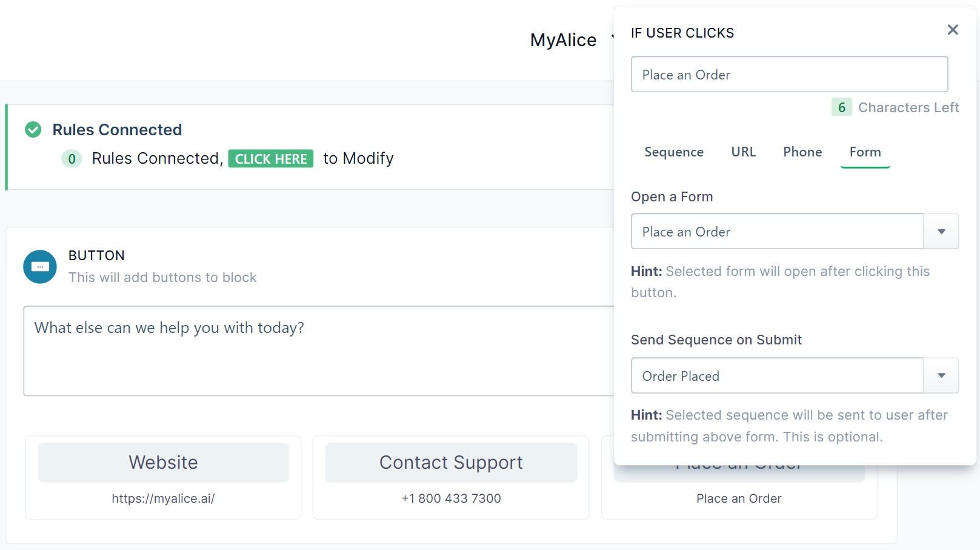The height and width of the screenshot is (550, 980).
Task: Click the Place an Order label under third button
Action: tap(739, 498)
